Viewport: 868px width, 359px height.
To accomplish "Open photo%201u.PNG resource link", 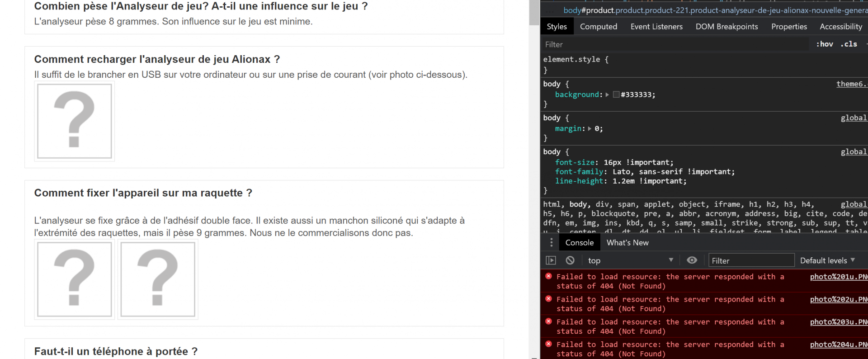I will (x=839, y=276).
